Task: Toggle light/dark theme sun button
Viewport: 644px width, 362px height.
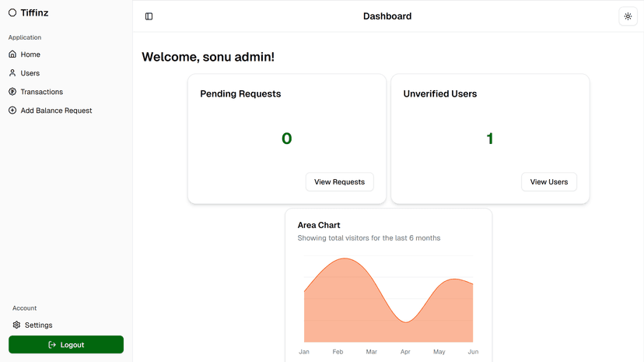Action: (x=628, y=16)
